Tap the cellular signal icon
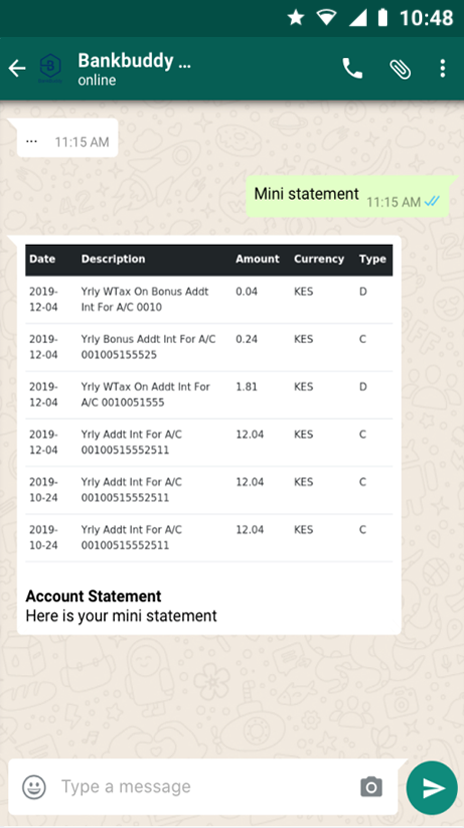Screen dimensions: 464x828 pyautogui.click(x=358, y=18)
